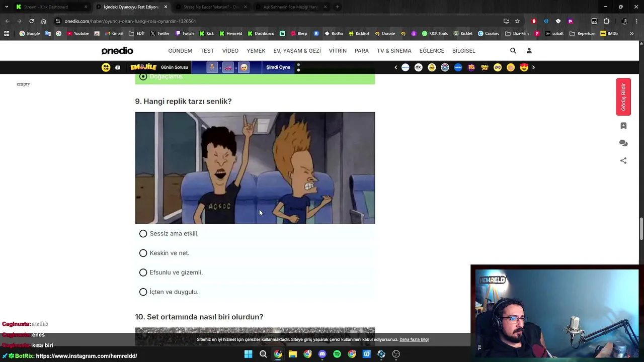Open the IMDb bookmark
This screenshot has width=644, height=362.
[609, 34]
